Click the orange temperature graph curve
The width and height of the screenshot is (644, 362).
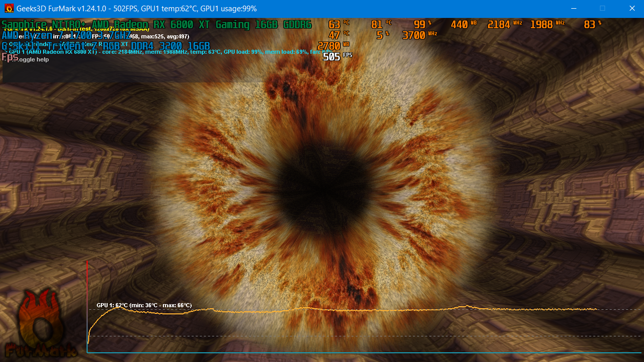[x=342, y=309]
